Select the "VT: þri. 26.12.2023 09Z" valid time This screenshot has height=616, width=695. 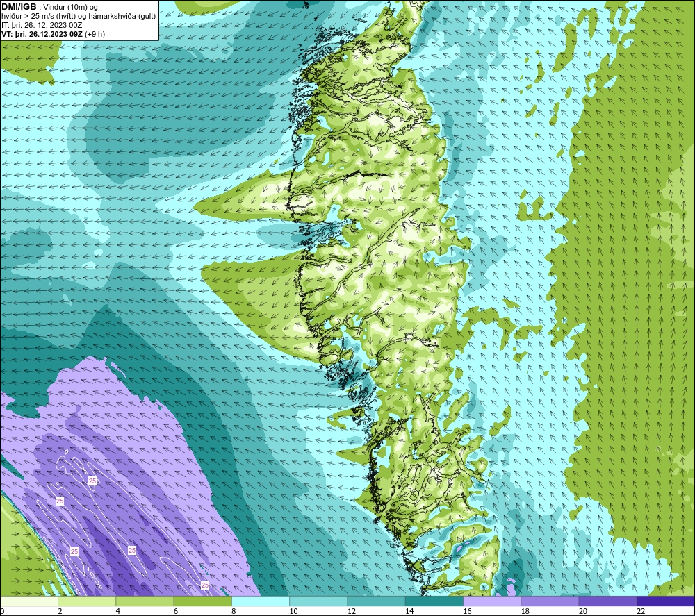coord(42,34)
